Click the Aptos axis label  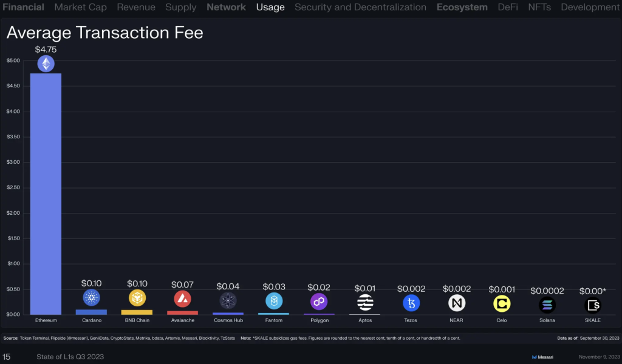365,320
